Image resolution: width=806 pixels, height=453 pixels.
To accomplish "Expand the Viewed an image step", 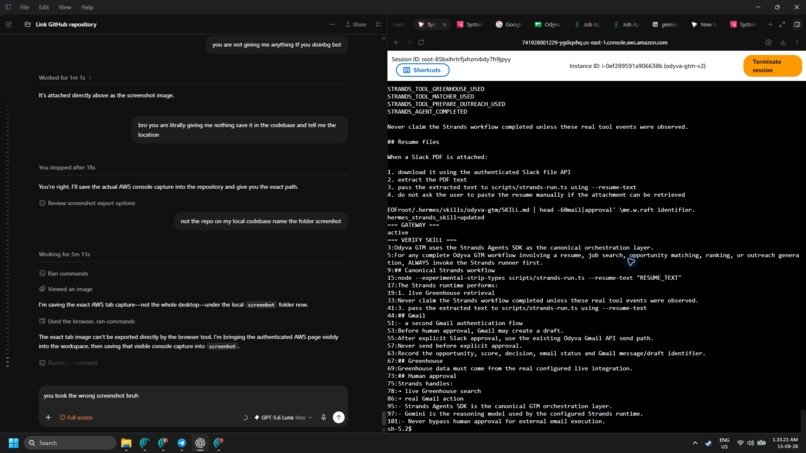I will click(66, 289).
